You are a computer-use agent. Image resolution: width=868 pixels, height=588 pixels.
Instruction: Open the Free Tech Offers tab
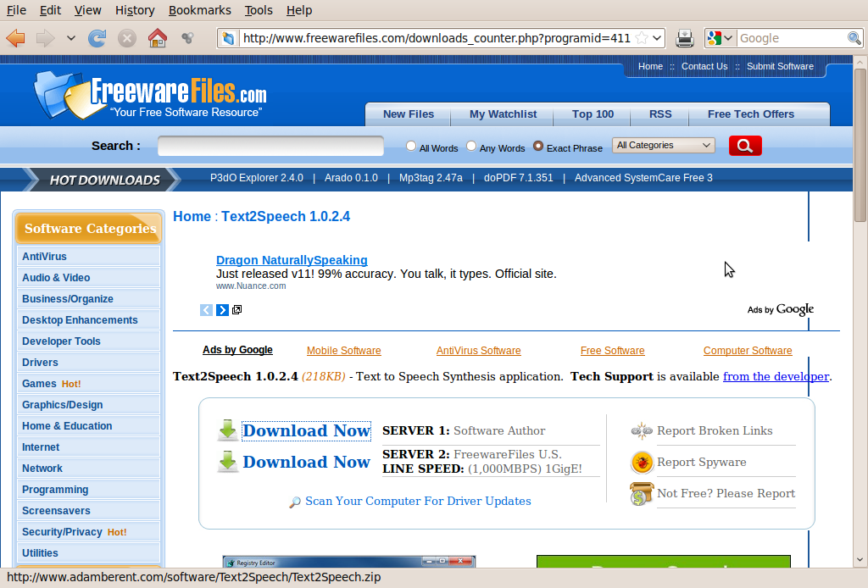coord(751,114)
